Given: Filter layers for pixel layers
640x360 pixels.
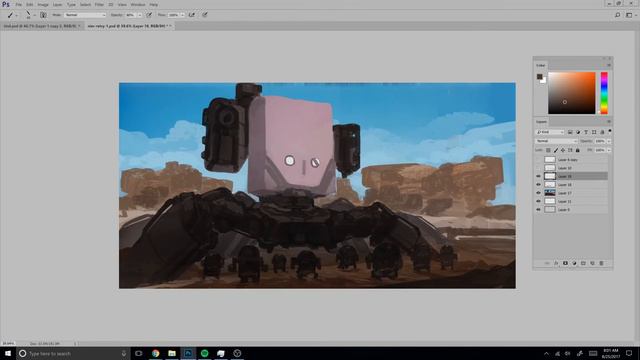Looking at the screenshot, I should click(x=570, y=132).
